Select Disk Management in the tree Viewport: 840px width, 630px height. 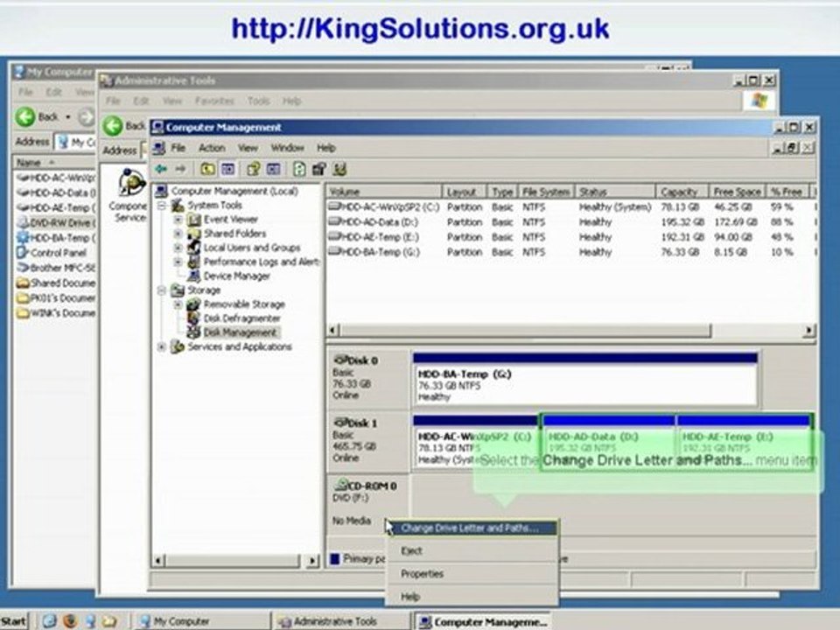(x=240, y=332)
